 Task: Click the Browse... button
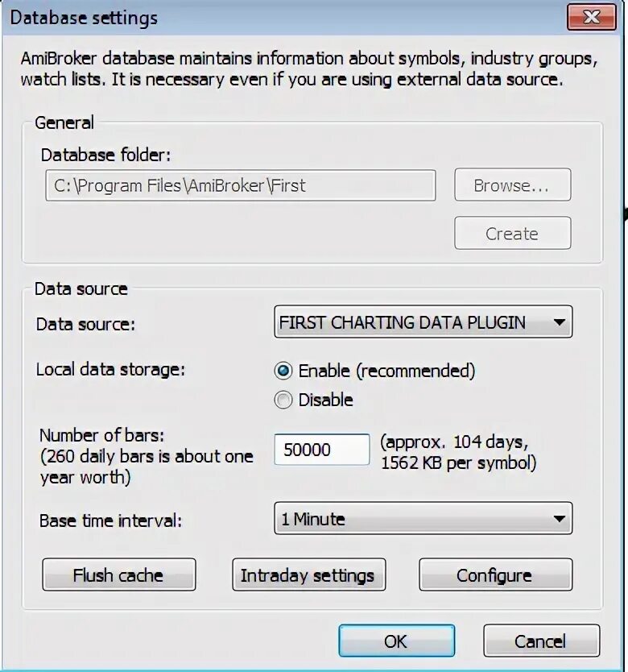(512, 185)
